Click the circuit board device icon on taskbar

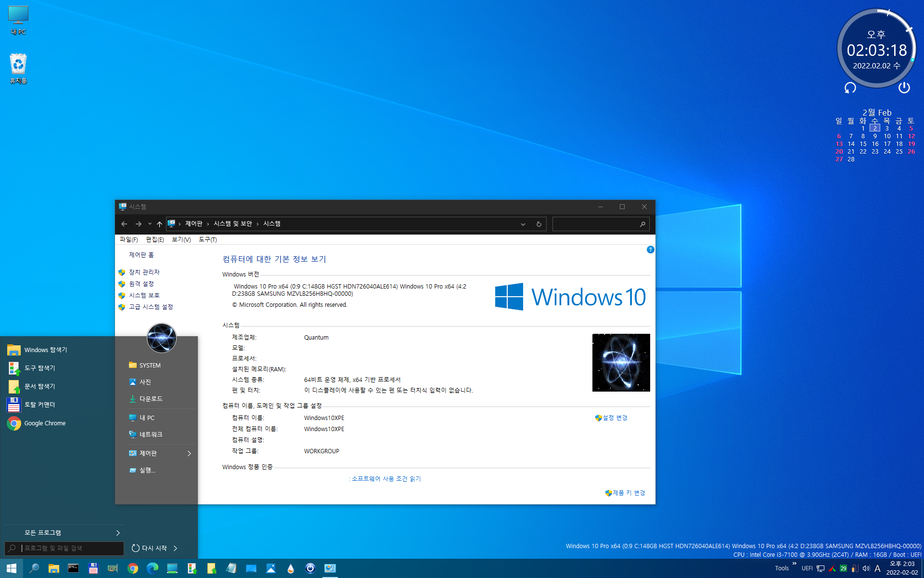click(113, 568)
